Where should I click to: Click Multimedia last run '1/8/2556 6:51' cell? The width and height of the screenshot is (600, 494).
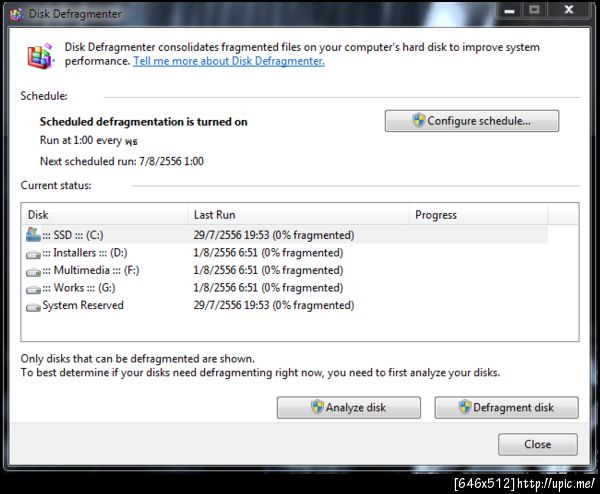(268, 270)
